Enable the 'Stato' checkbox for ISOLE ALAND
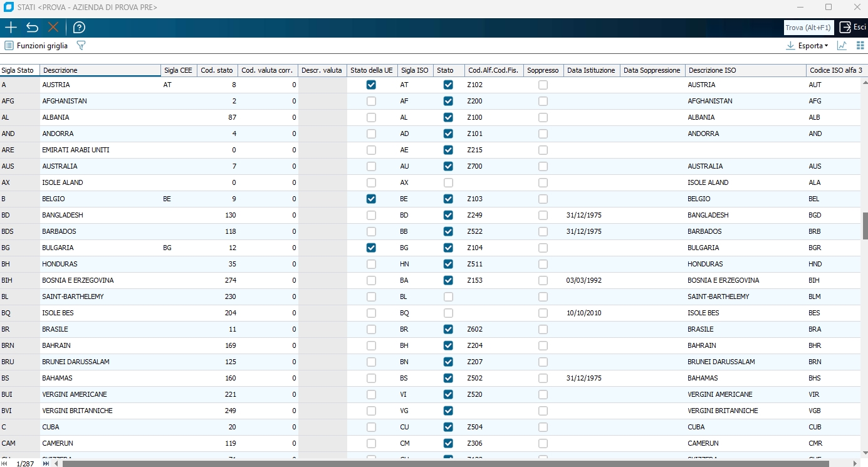This screenshot has width=868, height=467. click(x=448, y=182)
